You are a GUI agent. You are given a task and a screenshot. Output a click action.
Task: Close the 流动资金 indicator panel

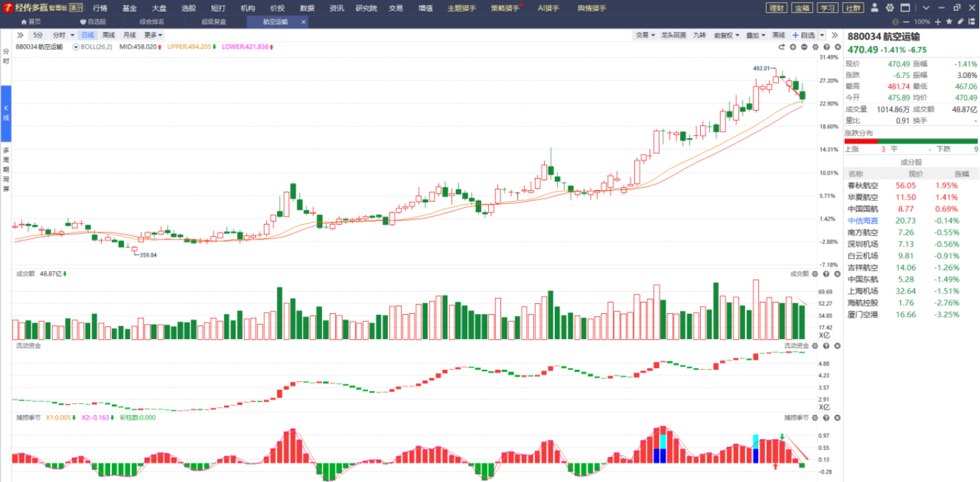835,345
